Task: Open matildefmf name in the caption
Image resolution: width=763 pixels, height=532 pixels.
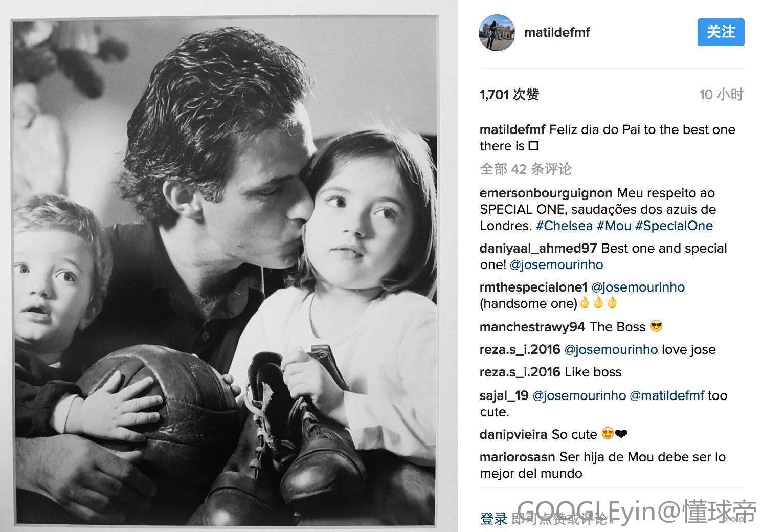Action: coord(512,129)
